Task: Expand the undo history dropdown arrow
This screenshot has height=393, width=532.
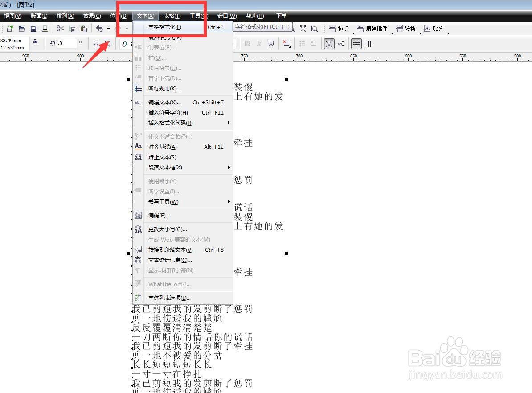Action: coord(108,29)
